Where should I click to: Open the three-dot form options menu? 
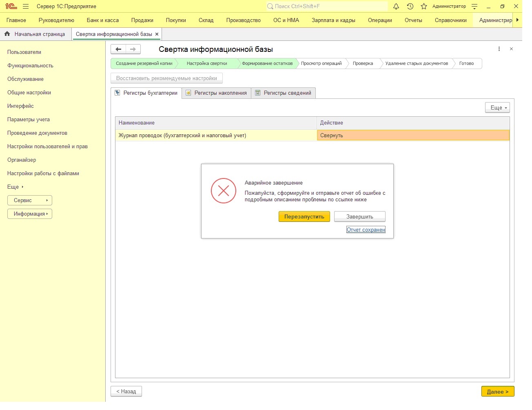(x=499, y=49)
